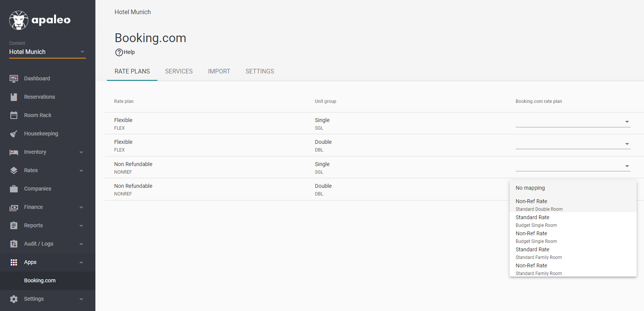Click the Apps grid icon
The height and width of the screenshot is (311, 644).
point(14,262)
